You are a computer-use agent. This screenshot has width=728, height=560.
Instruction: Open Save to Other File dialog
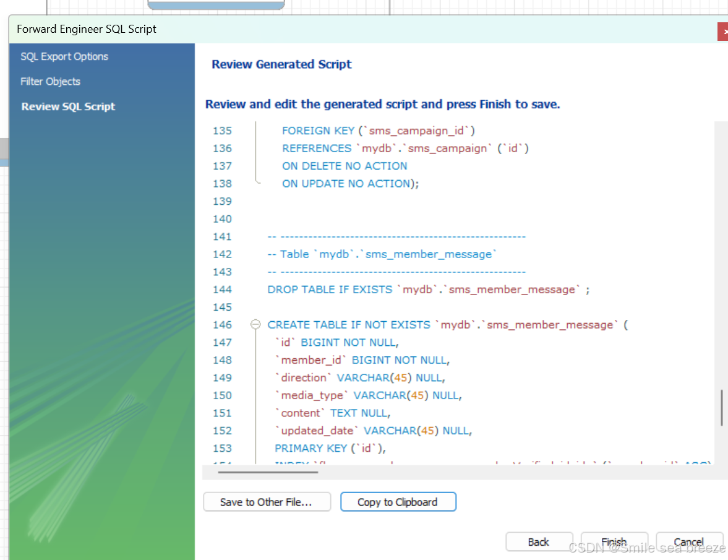[x=267, y=501]
